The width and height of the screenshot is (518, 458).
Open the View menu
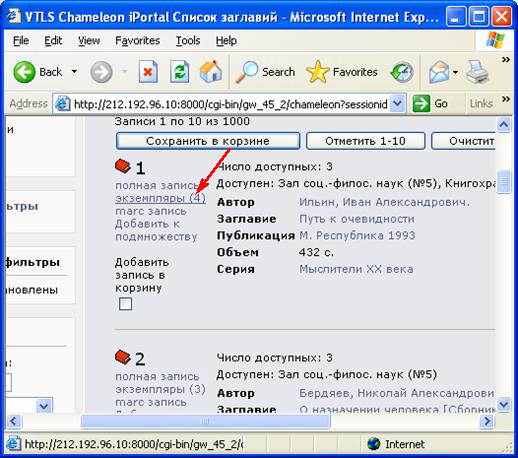[89, 41]
